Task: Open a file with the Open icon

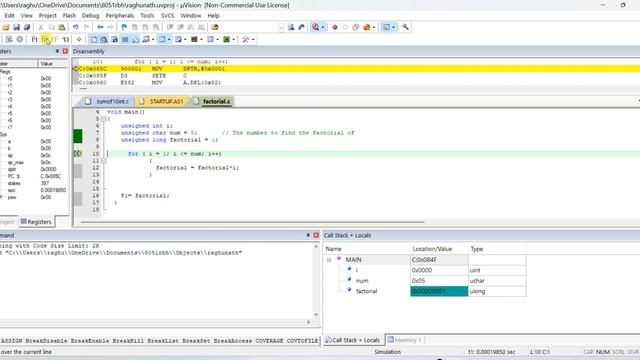Action: pyautogui.click(x=6, y=27)
